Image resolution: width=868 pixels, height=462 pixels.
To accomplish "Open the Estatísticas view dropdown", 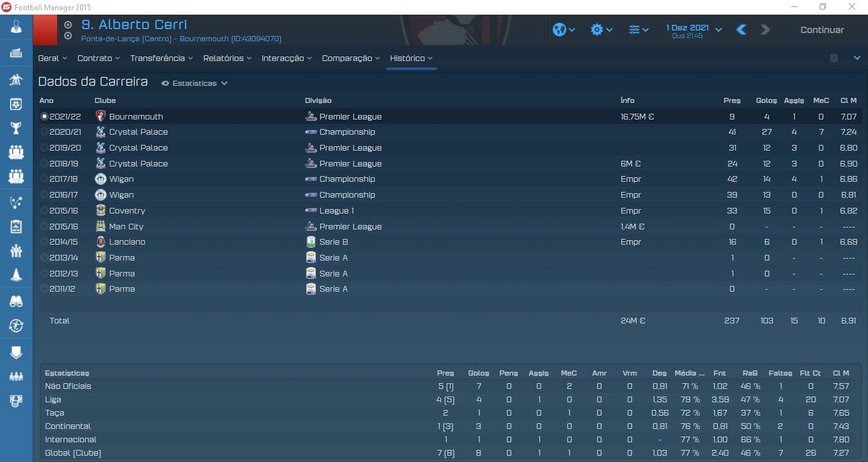I will point(194,83).
